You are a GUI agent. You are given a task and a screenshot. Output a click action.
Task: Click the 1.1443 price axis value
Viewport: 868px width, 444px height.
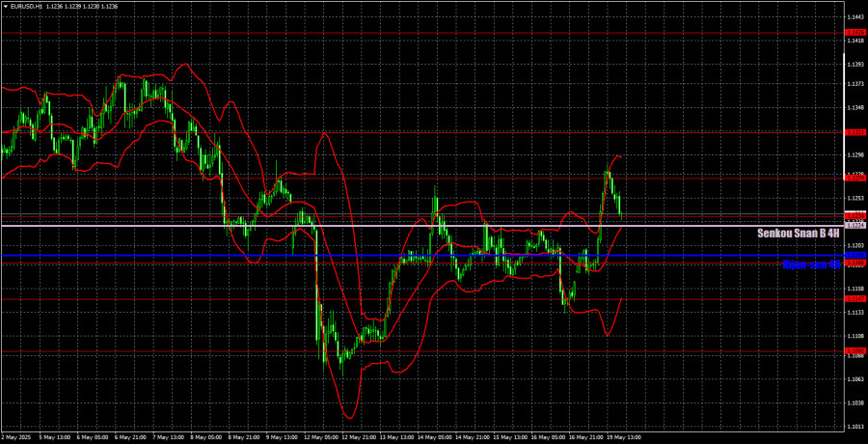click(x=854, y=17)
